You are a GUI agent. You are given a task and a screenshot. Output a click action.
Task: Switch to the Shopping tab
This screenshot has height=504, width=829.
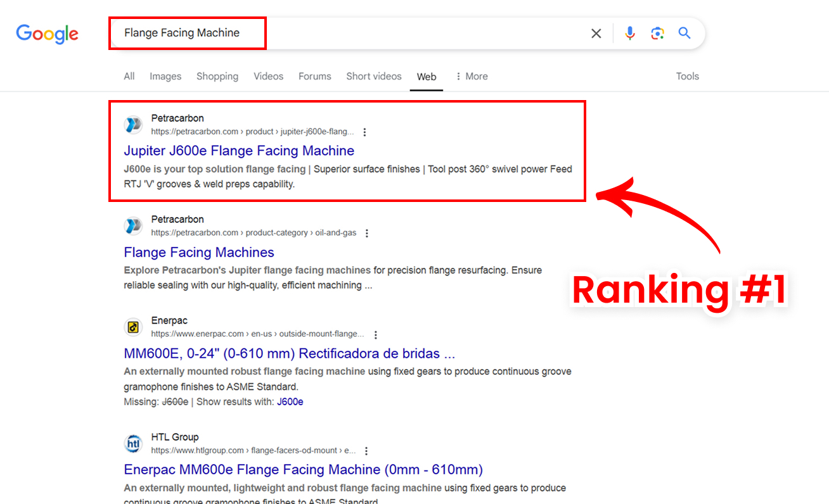click(217, 77)
